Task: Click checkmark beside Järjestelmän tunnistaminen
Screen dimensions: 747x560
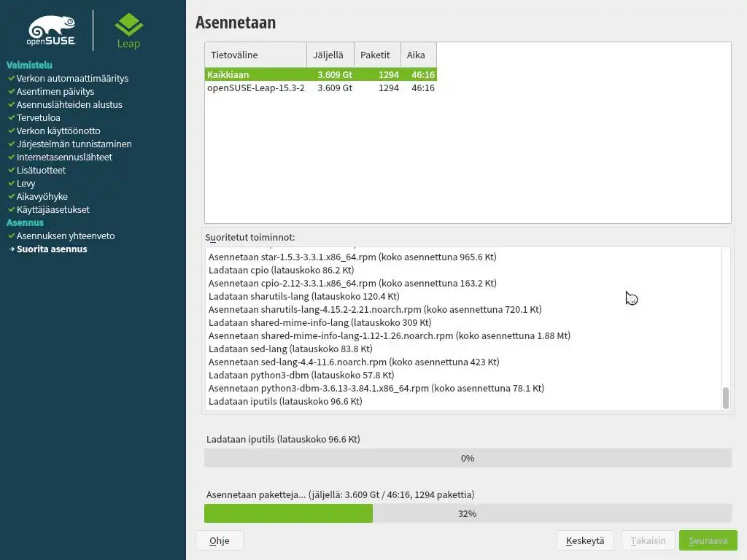Action: pyautogui.click(x=12, y=144)
